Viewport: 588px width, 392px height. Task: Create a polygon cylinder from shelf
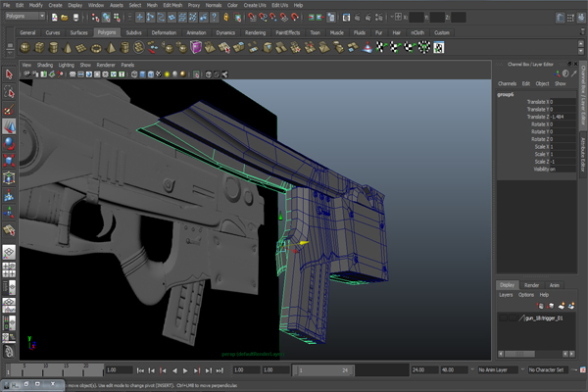click(x=54, y=48)
